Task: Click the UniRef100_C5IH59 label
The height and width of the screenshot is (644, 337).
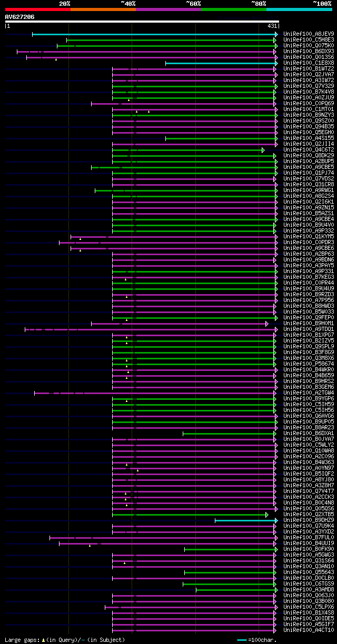Action: click(309, 405)
